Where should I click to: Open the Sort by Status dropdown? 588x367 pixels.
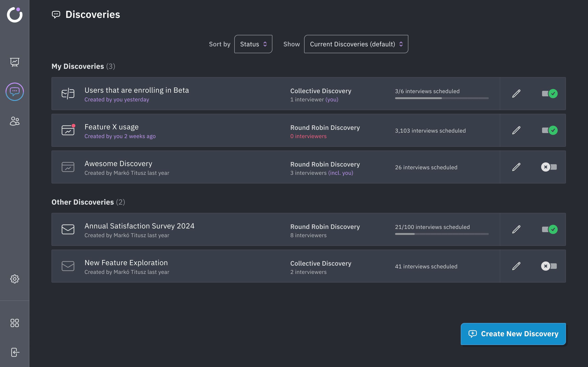[253, 44]
